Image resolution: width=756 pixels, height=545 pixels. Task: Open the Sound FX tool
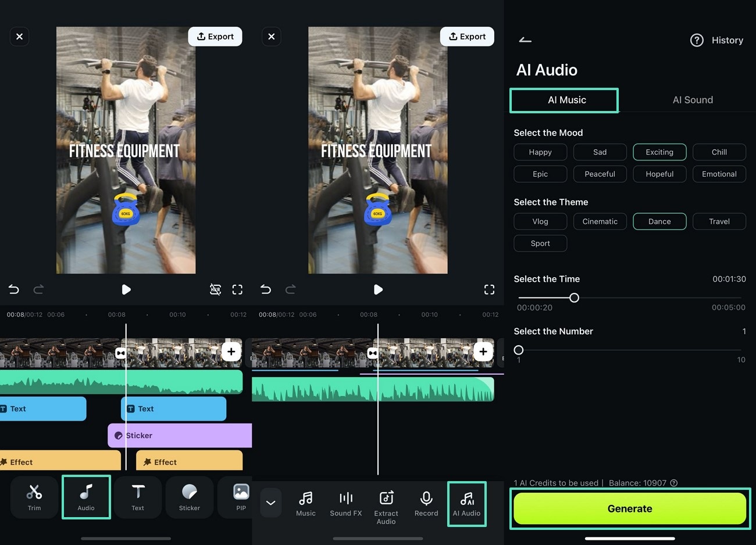[346, 504]
